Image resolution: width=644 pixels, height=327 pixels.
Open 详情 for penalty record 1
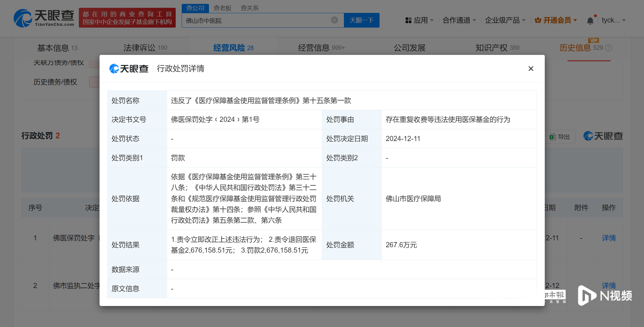609,238
